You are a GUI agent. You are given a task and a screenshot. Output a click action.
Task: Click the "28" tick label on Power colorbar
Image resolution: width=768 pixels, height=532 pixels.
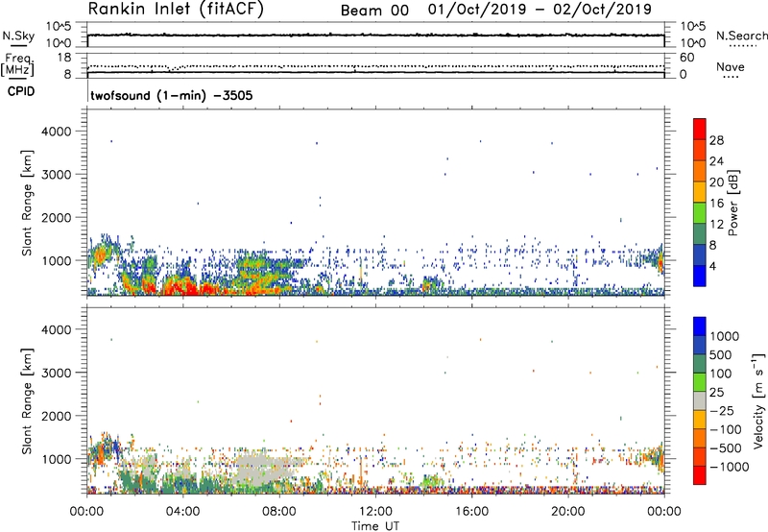[716, 140]
